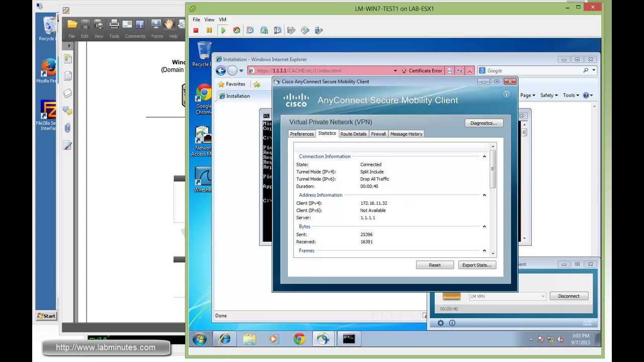Click the Reset statistics button

pyautogui.click(x=435, y=265)
